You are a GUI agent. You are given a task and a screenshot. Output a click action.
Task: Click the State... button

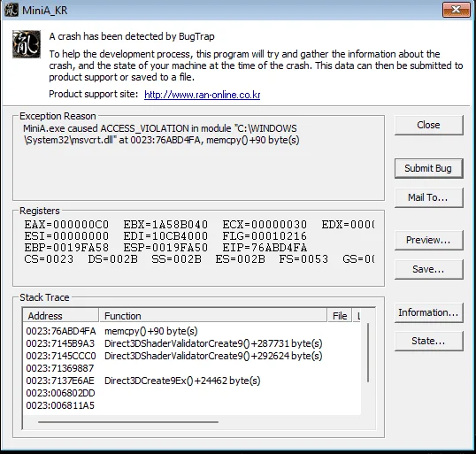428,341
